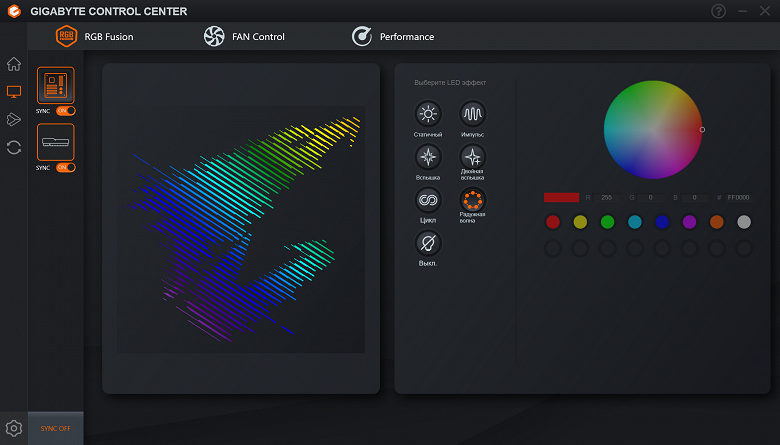Screen dimensions: 780x445
Task: Open the paper-plane arrow icon in the sidebar
Action: pyautogui.click(x=14, y=119)
